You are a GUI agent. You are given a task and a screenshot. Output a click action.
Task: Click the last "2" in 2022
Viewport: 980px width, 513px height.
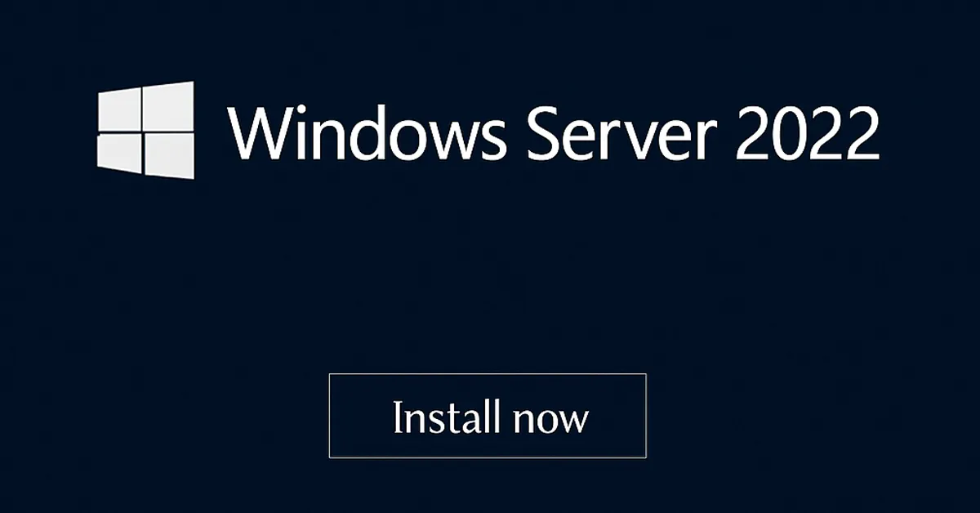point(864,133)
